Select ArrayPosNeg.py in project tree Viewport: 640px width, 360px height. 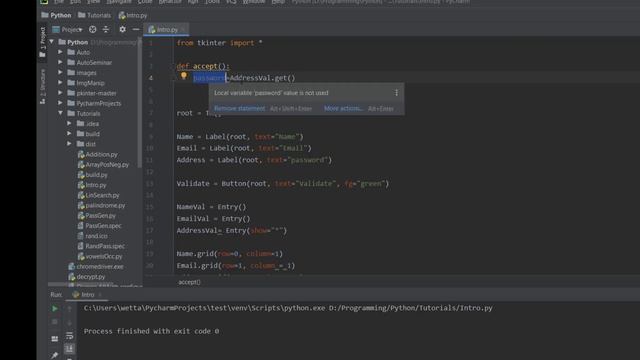103,164
